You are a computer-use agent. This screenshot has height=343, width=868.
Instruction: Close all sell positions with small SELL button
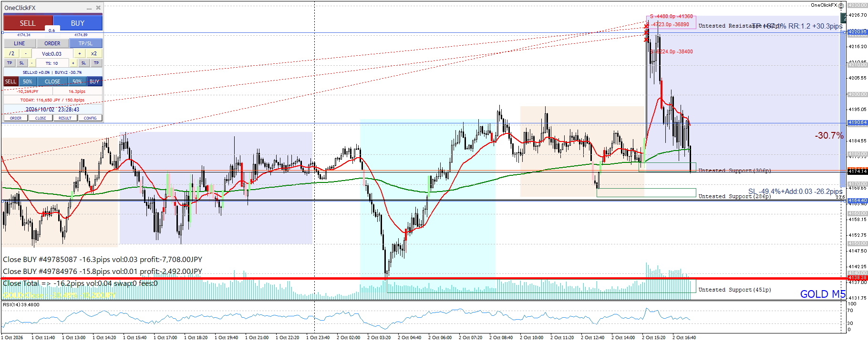tap(10, 81)
